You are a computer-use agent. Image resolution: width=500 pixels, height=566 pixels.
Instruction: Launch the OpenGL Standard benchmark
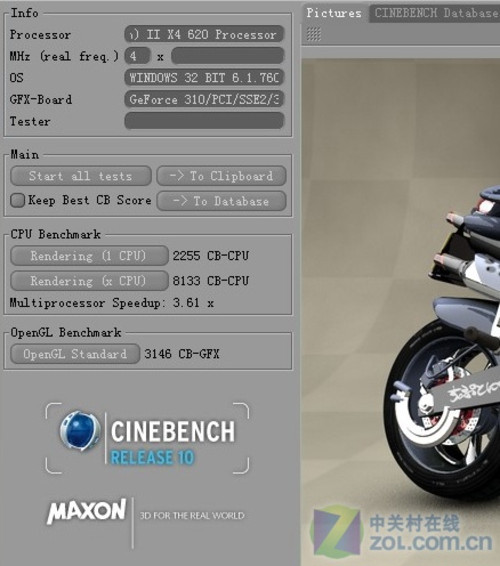tap(75, 354)
